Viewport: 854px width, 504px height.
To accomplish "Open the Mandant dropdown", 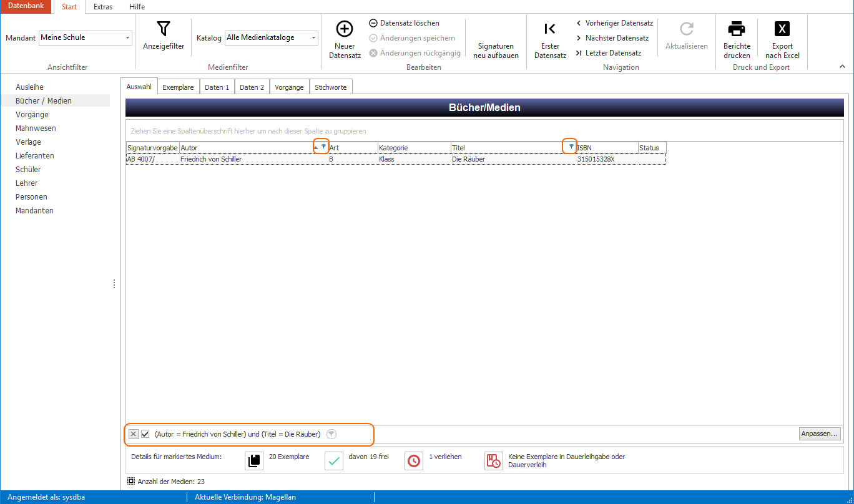I will point(128,38).
